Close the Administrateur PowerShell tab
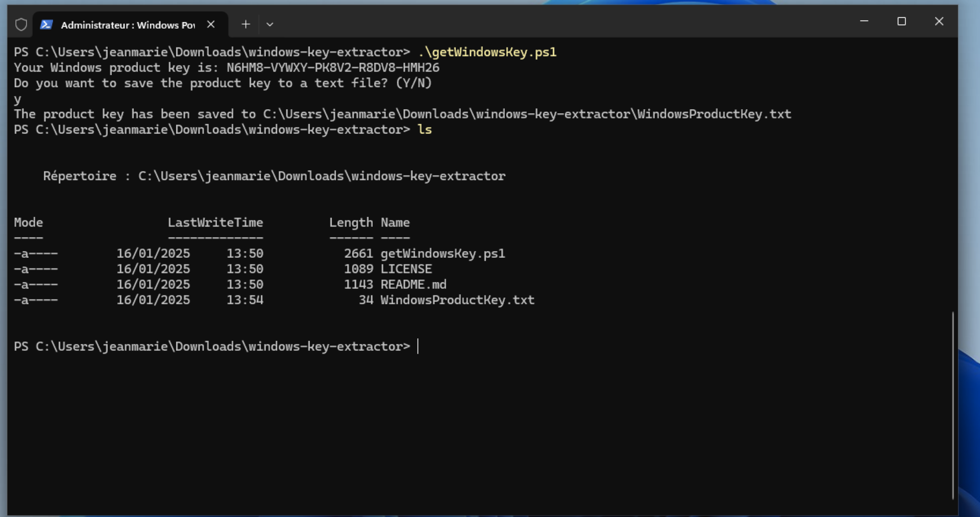The image size is (980, 517). click(x=211, y=24)
